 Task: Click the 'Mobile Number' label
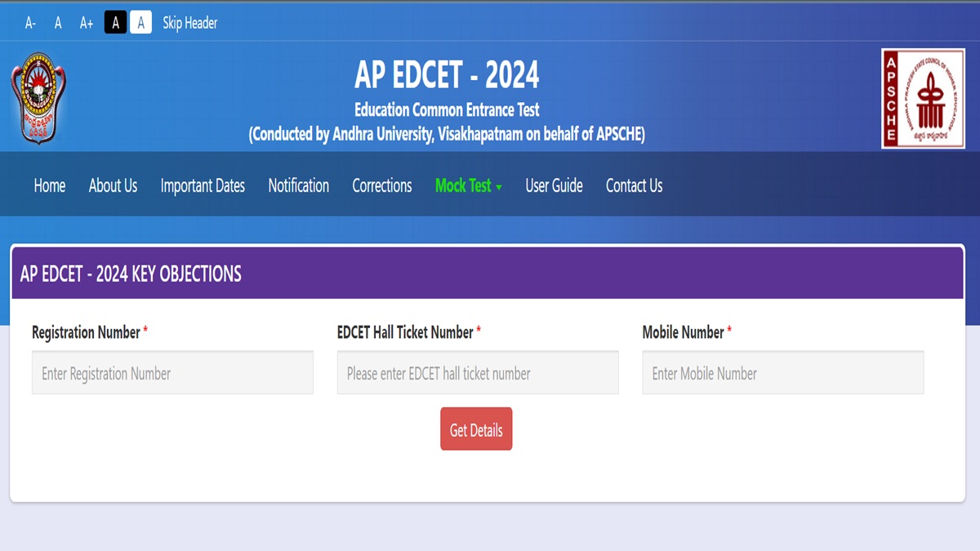pos(684,332)
